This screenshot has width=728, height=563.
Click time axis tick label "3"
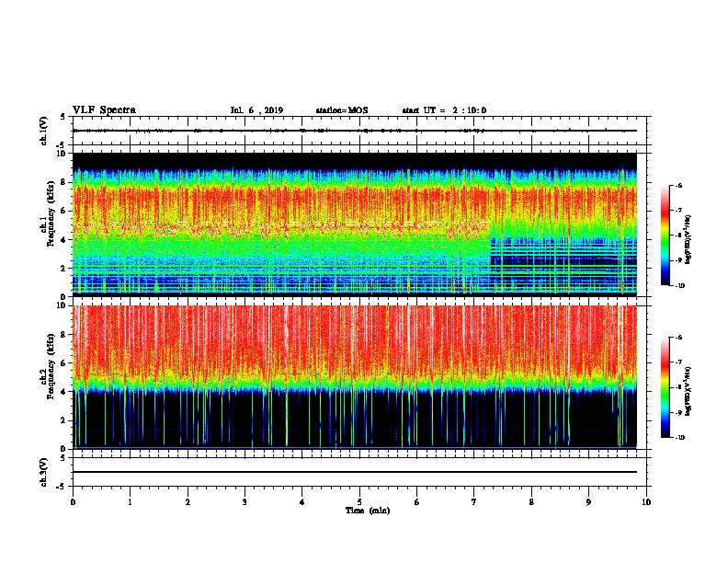pyautogui.click(x=245, y=502)
